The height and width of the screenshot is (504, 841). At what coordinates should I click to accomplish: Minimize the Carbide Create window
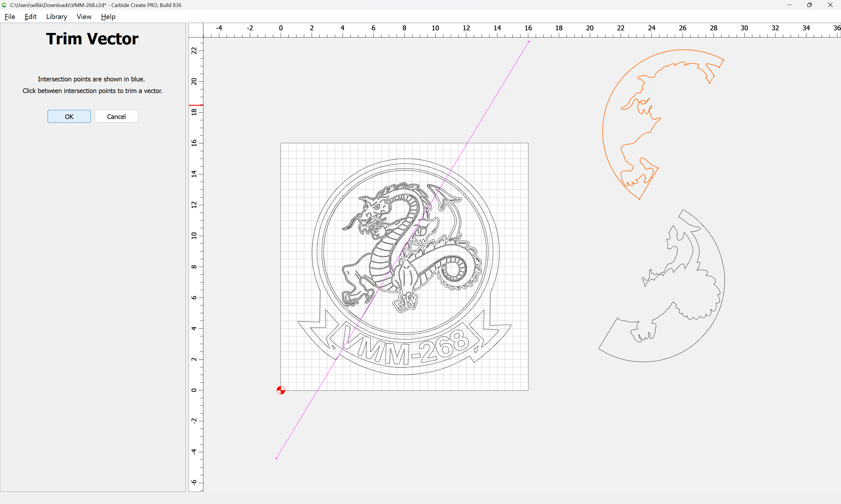click(789, 5)
